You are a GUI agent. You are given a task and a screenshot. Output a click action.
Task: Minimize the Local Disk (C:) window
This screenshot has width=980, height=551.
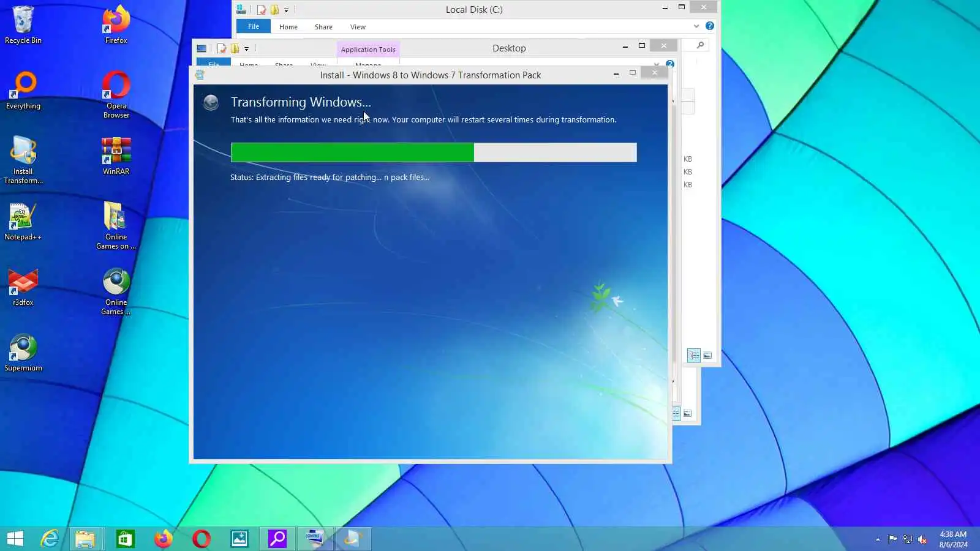pos(665,8)
